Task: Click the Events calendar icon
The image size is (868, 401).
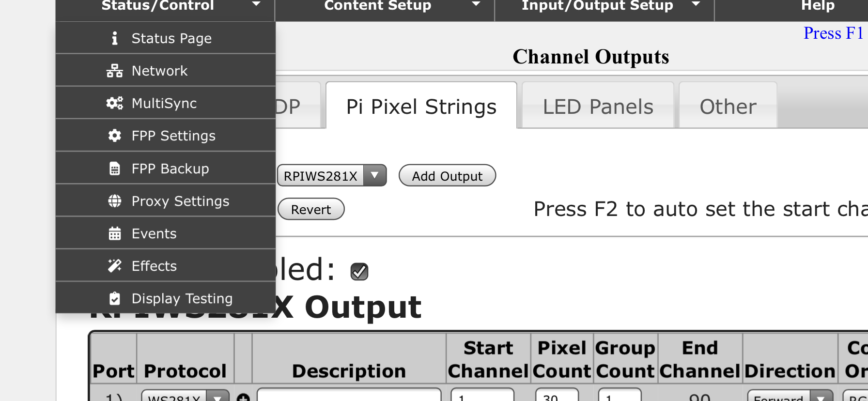Action: (x=115, y=233)
